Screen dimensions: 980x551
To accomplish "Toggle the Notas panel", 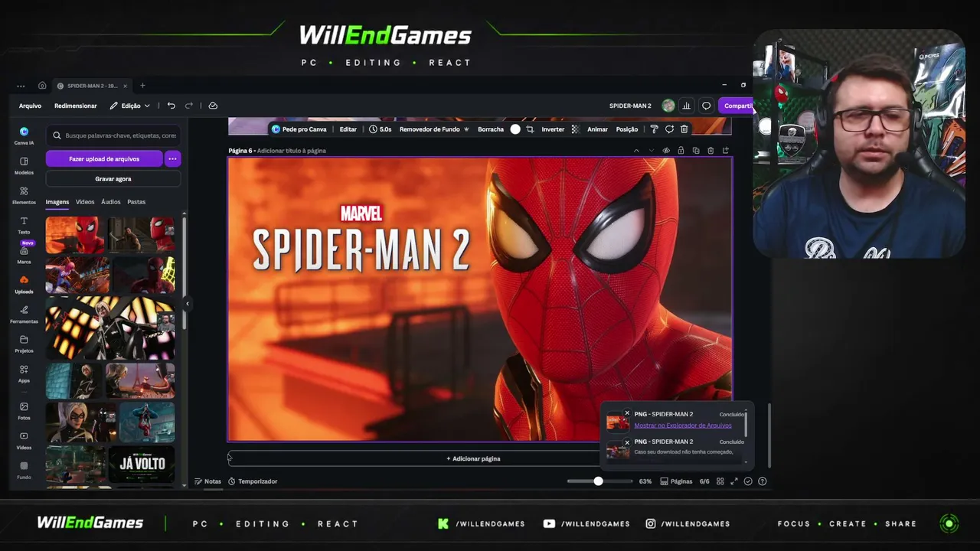I will [207, 481].
